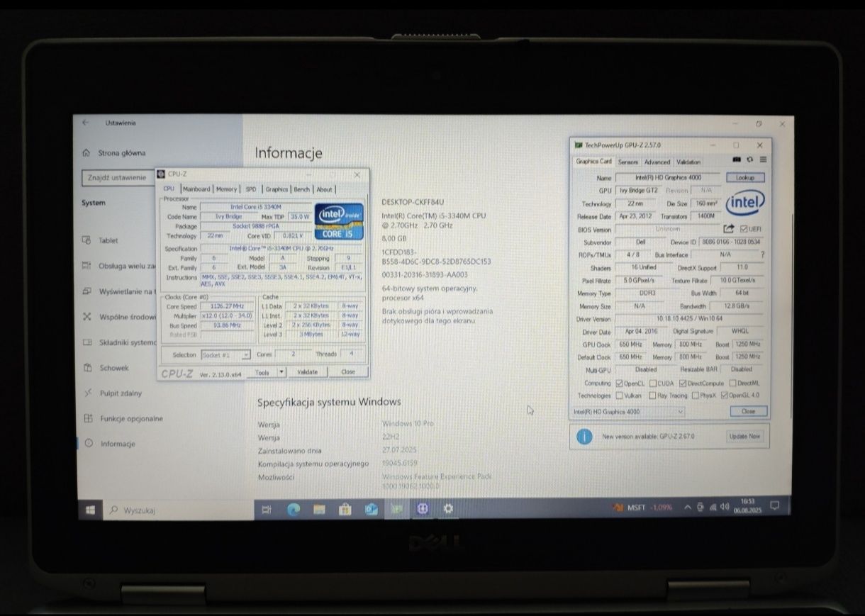Switch to Memory tab in CPU-Z

pyautogui.click(x=227, y=189)
